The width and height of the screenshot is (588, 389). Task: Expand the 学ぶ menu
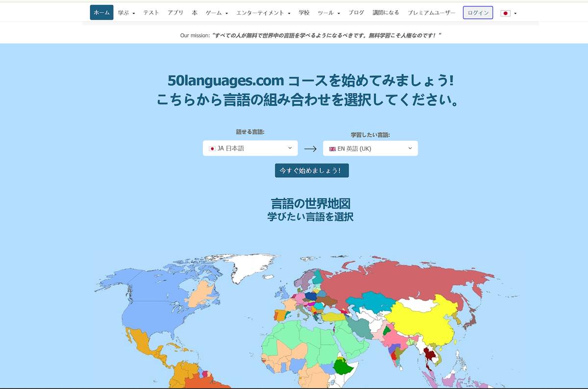click(126, 13)
